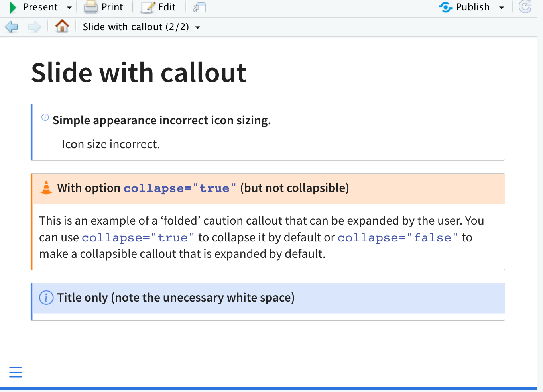Click 'Simple appearance incorrect icon sizing.' title

click(161, 120)
